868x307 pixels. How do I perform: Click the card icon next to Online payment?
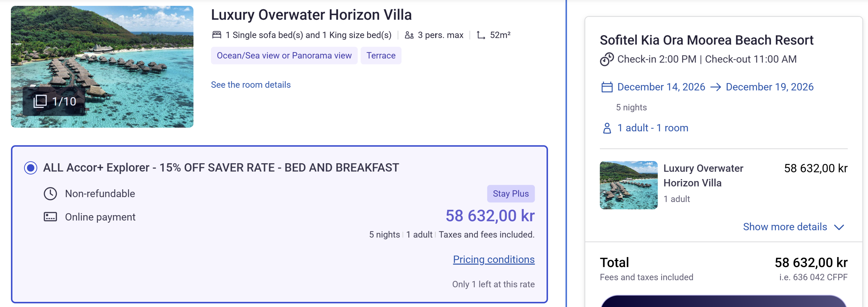click(x=50, y=217)
